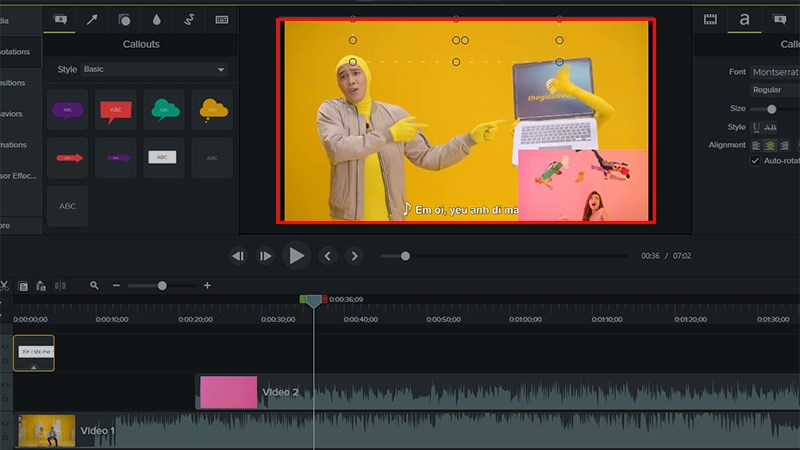Pick the transparent dark ABC callout

pos(212,158)
